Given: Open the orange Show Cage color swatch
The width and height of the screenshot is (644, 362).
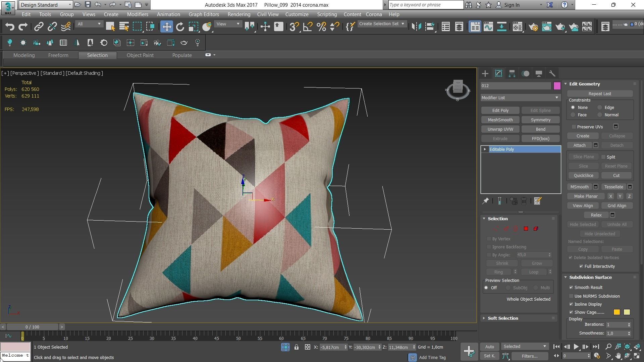Looking at the screenshot, I should [x=617, y=312].
